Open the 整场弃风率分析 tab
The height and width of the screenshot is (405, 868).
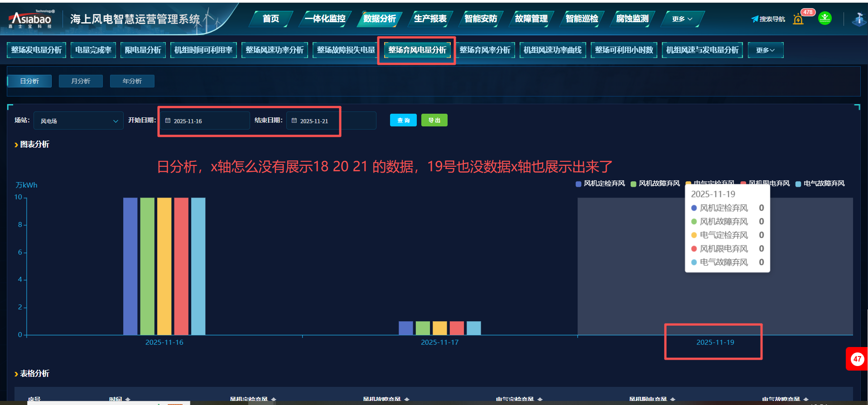click(x=485, y=50)
